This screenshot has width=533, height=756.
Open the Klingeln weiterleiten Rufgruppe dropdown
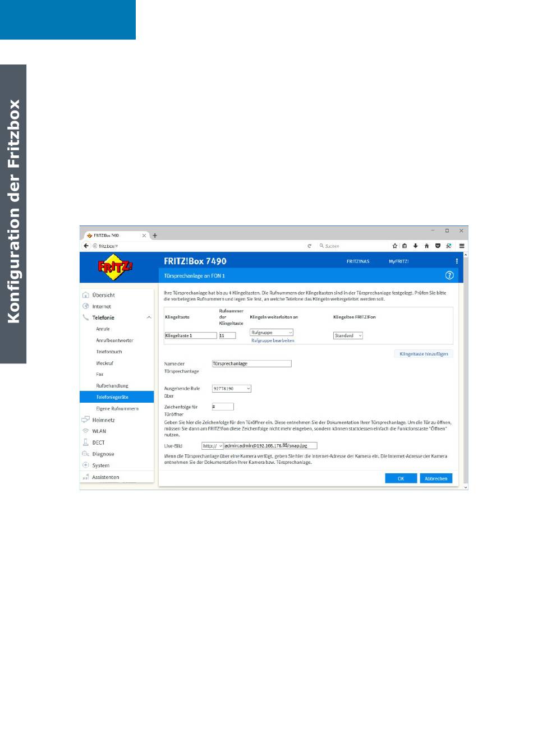pos(272,333)
